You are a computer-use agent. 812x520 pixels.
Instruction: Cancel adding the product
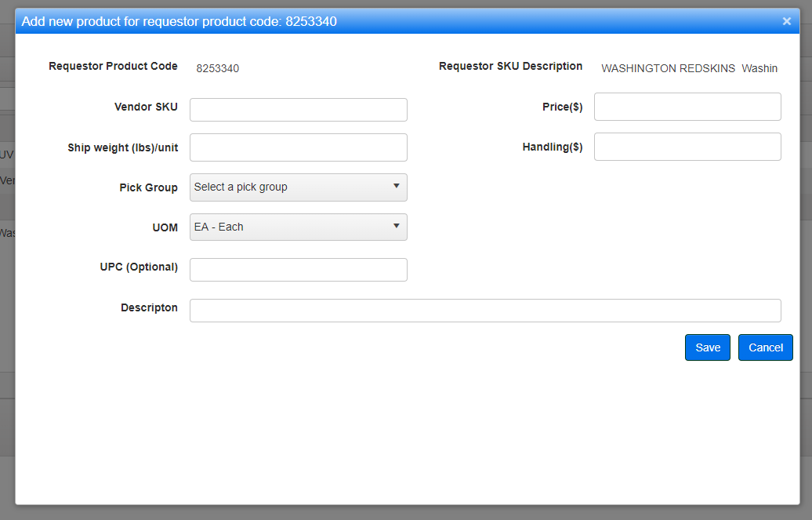(x=766, y=347)
